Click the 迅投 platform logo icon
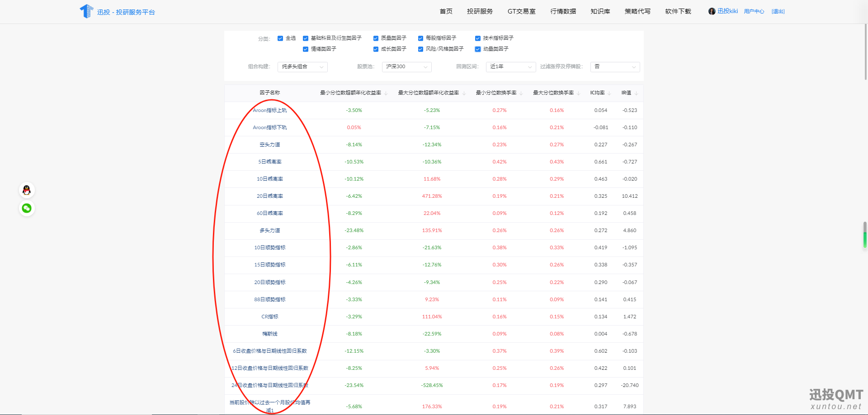 (x=86, y=11)
